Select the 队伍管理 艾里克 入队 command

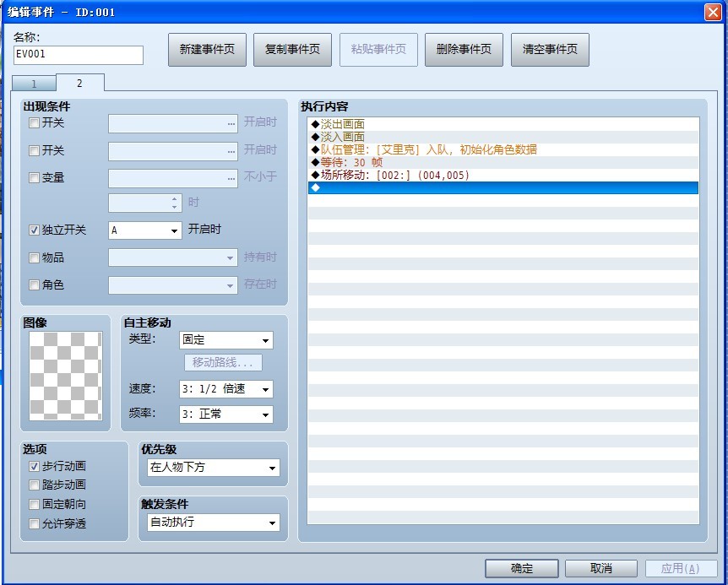coord(503,149)
